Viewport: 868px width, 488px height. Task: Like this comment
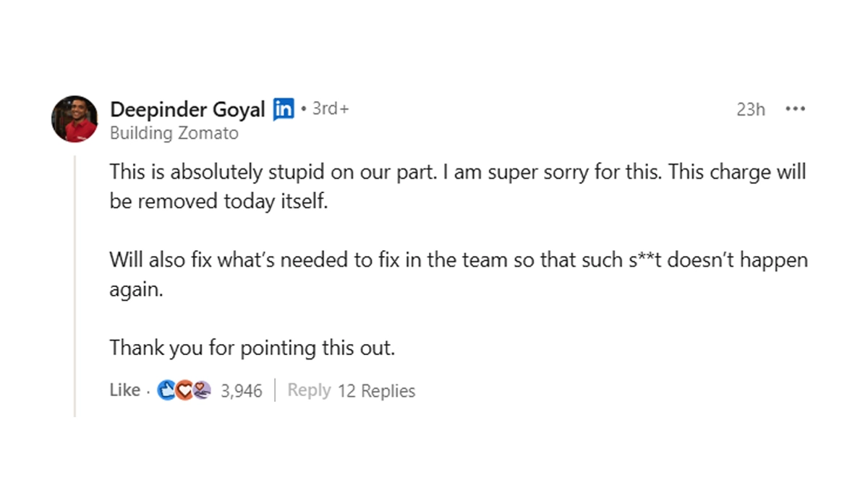(x=124, y=390)
